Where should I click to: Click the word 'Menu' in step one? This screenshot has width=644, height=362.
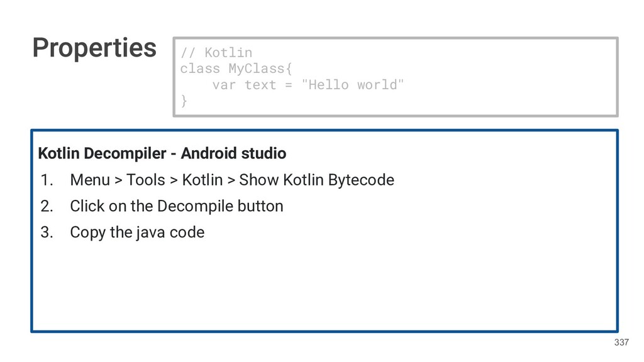(89, 180)
